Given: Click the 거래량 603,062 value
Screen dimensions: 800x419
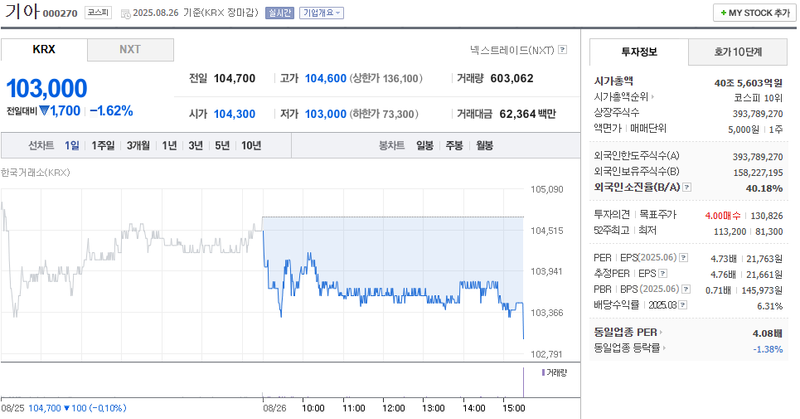Looking at the screenshot, I should (512, 79).
